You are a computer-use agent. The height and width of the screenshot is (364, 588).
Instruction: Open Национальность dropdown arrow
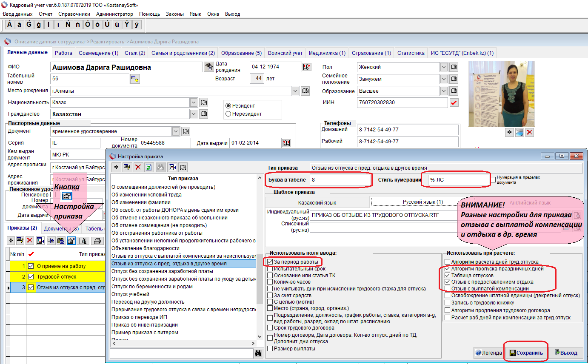click(194, 102)
